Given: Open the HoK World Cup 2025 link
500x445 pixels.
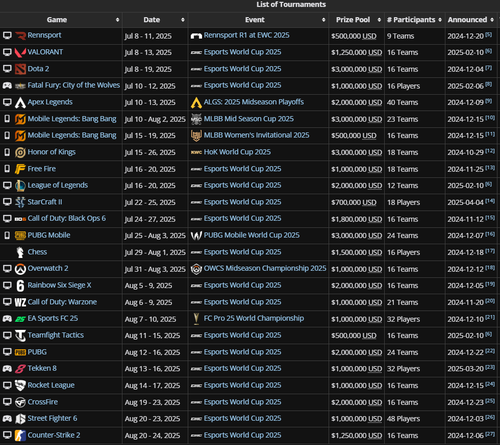Looking at the screenshot, I should pos(237,152).
